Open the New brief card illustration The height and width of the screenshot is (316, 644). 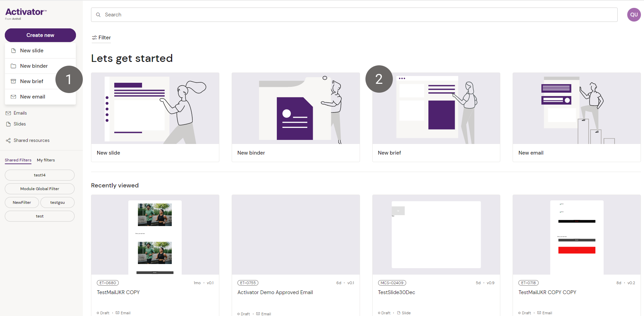tap(436, 108)
